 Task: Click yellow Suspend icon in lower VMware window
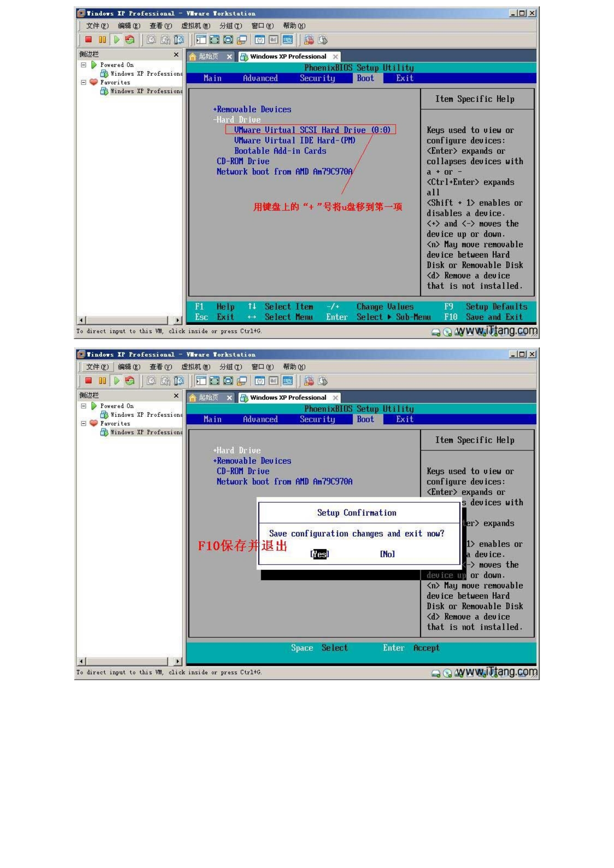pyautogui.click(x=102, y=380)
